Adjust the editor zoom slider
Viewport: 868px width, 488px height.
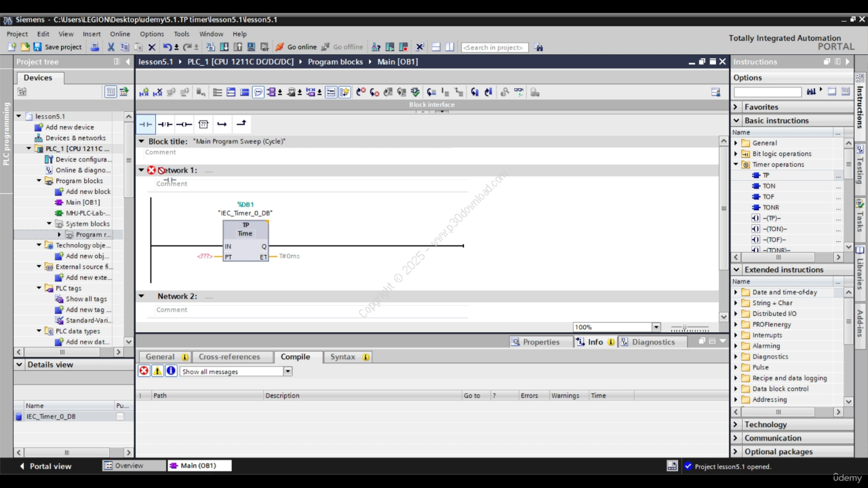686,327
